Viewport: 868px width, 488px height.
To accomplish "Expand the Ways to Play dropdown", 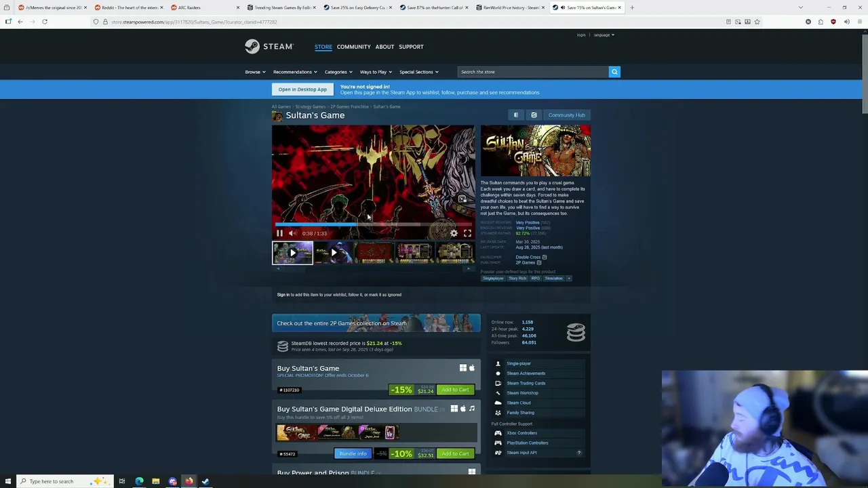I will pos(376,72).
